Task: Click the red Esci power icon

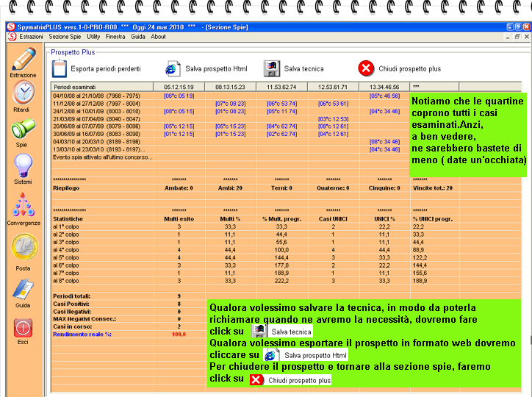Action: tap(23, 328)
